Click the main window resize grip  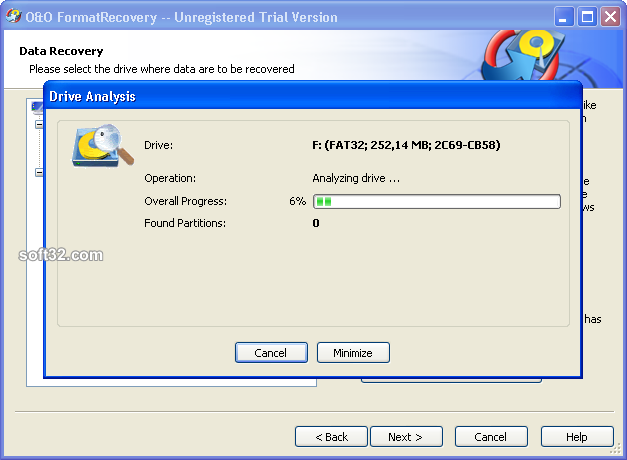(x=615, y=450)
